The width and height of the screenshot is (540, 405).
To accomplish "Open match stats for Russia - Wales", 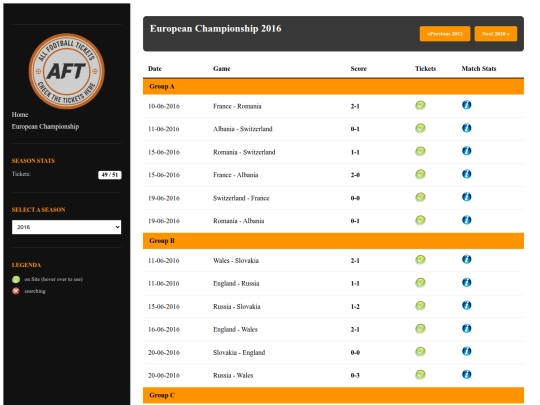I will (x=467, y=374).
